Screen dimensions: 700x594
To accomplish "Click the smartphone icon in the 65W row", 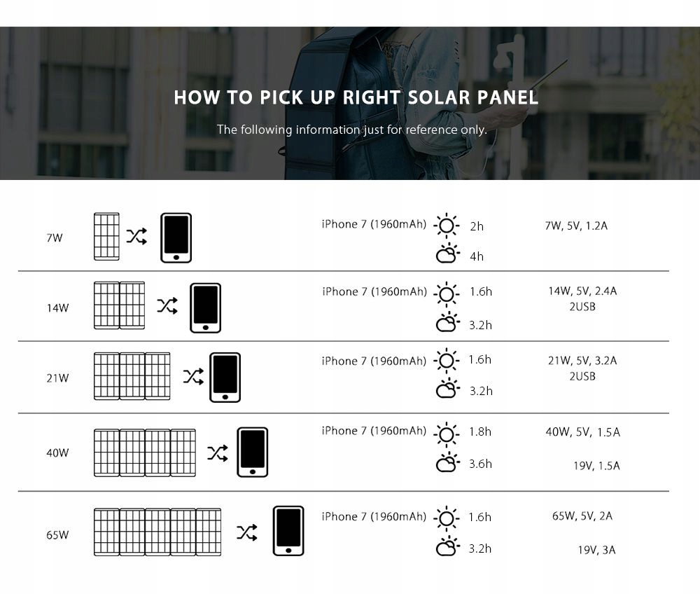I will tap(288, 531).
